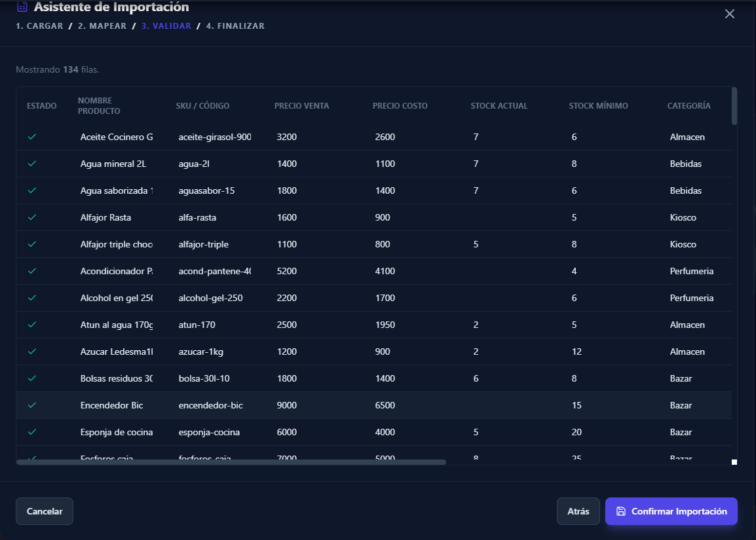This screenshot has height=540, width=756.
Task: Click the Asistente de Importación header icon
Action: [x=22, y=7]
